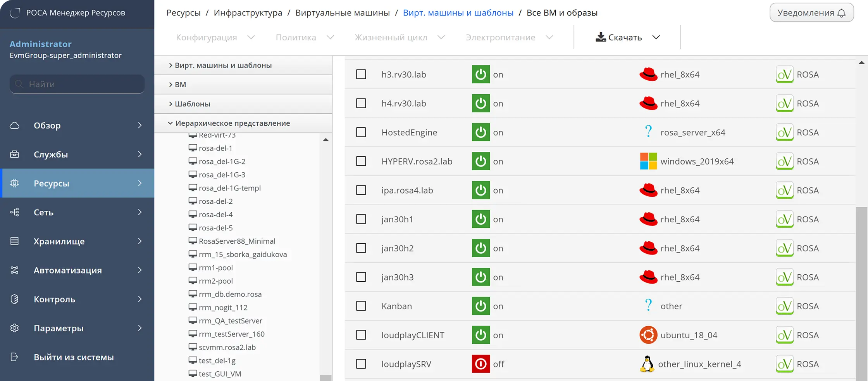Click the red power-off icon for loudplaySRV
Viewport: 868px width, 381px height.
coord(480,364)
